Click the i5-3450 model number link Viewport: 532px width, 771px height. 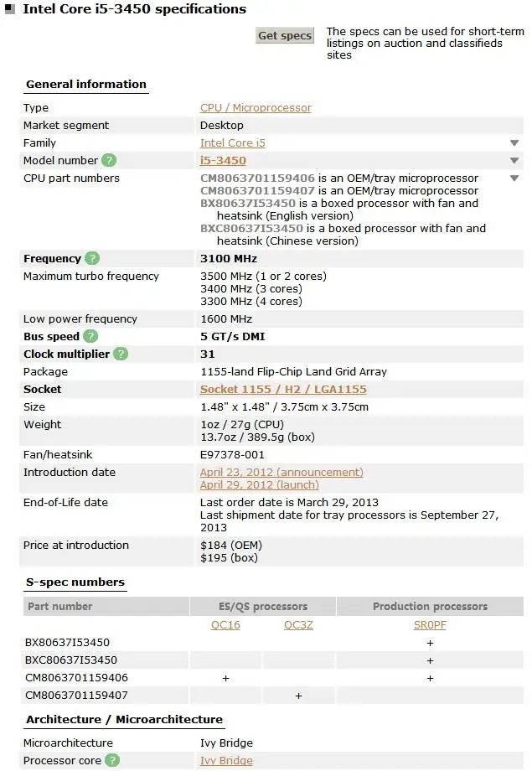223,160
